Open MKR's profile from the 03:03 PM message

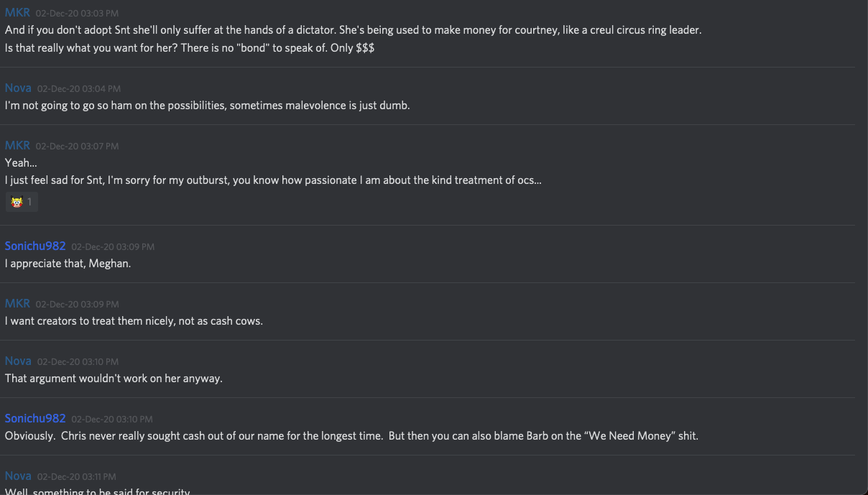point(17,13)
